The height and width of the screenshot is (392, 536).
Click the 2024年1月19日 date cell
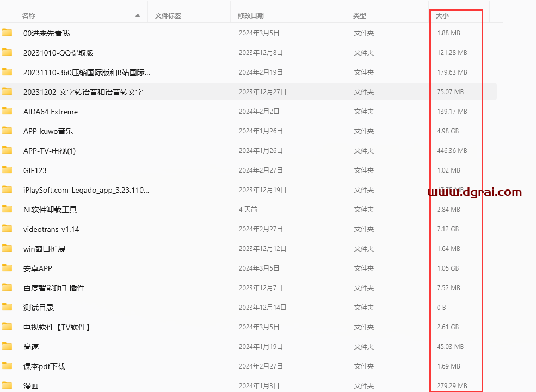[x=261, y=347]
